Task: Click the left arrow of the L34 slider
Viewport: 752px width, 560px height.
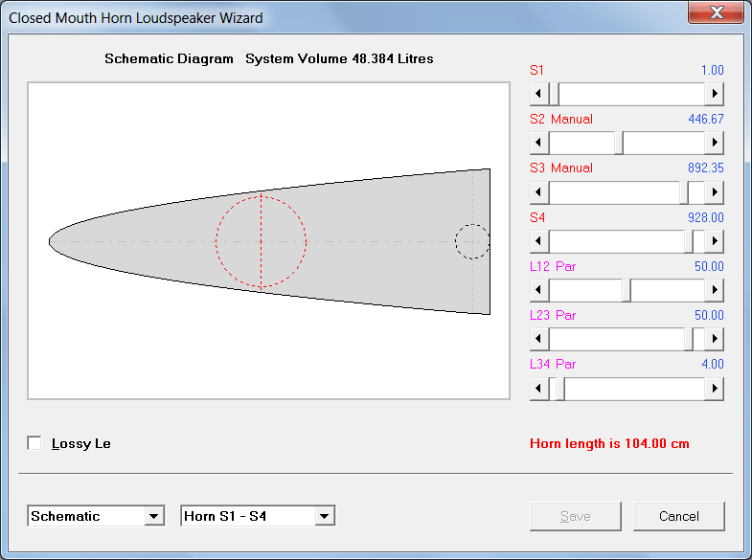Action: [539, 389]
